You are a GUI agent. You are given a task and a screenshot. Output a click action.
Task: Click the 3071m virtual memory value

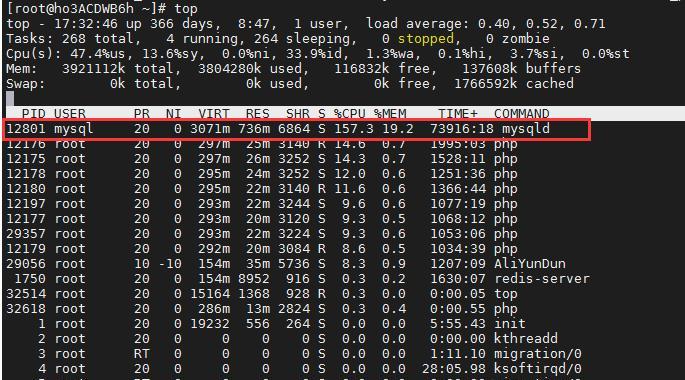tap(210, 129)
